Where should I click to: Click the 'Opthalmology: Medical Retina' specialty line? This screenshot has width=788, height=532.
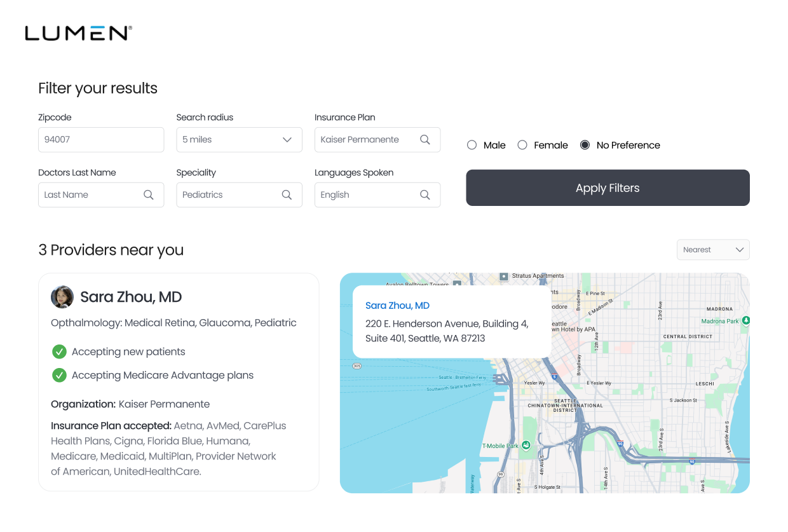(x=173, y=323)
